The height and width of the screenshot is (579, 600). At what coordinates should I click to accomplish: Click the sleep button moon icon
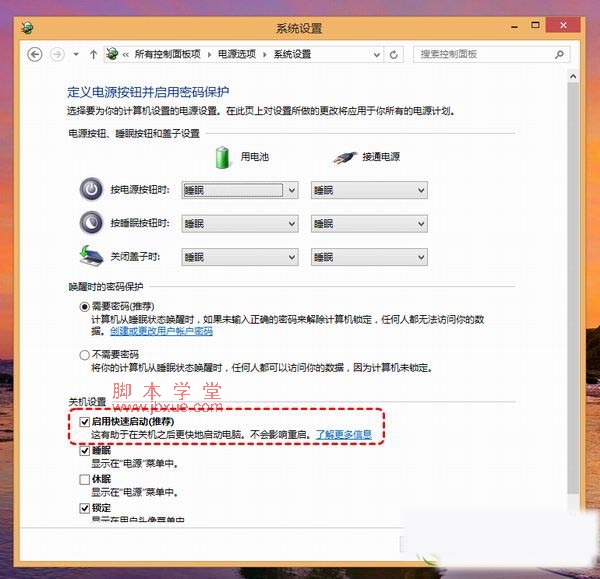point(91,222)
